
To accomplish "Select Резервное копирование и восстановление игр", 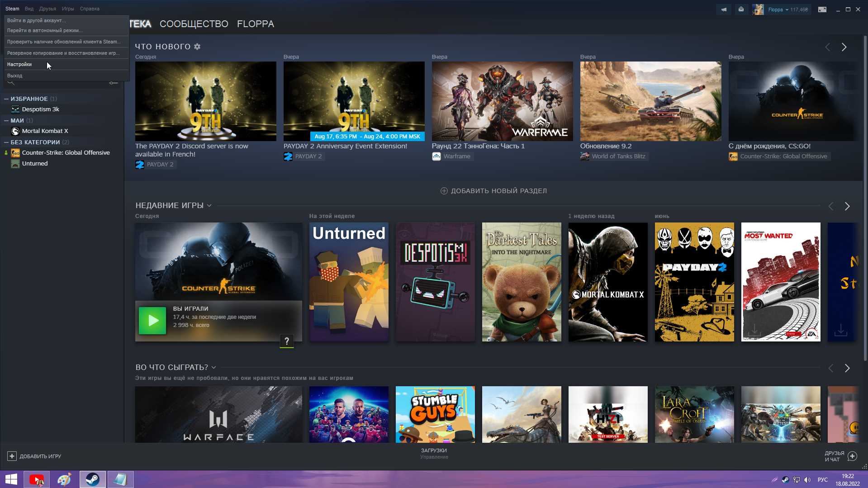I will click(66, 53).
